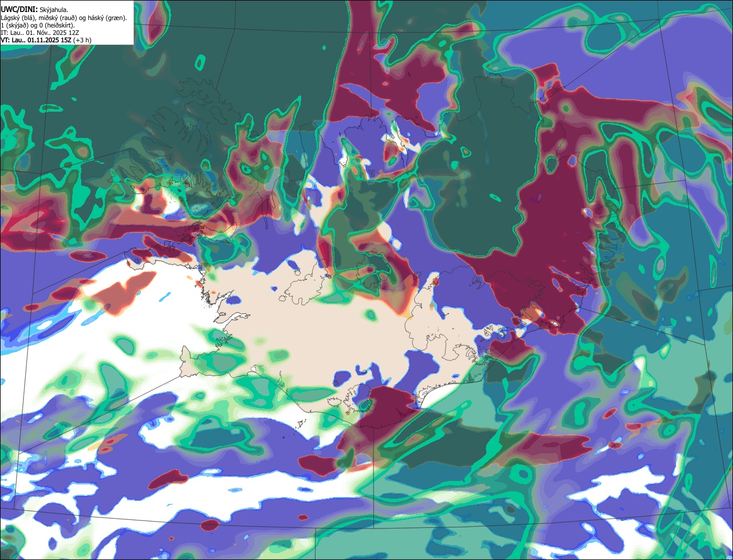Click the "1 (skýjað) og 0 (heiðskírt)." line
This screenshot has width=733, height=560.
tap(37, 25)
